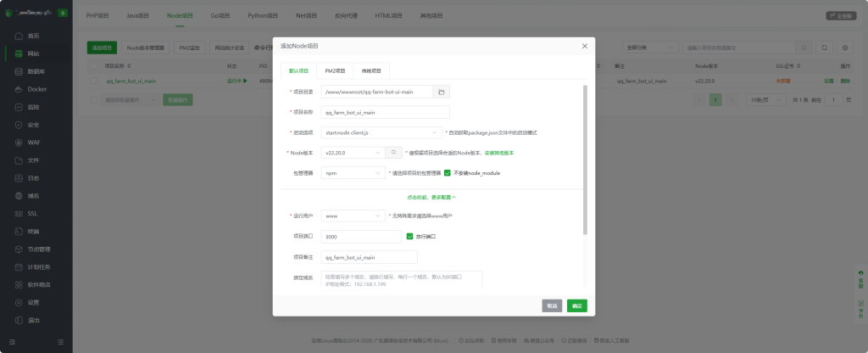Image resolution: width=868 pixels, height=353 pixels.
Task: Click the folder browse icon for 项目目录
Action: [442, 92]
